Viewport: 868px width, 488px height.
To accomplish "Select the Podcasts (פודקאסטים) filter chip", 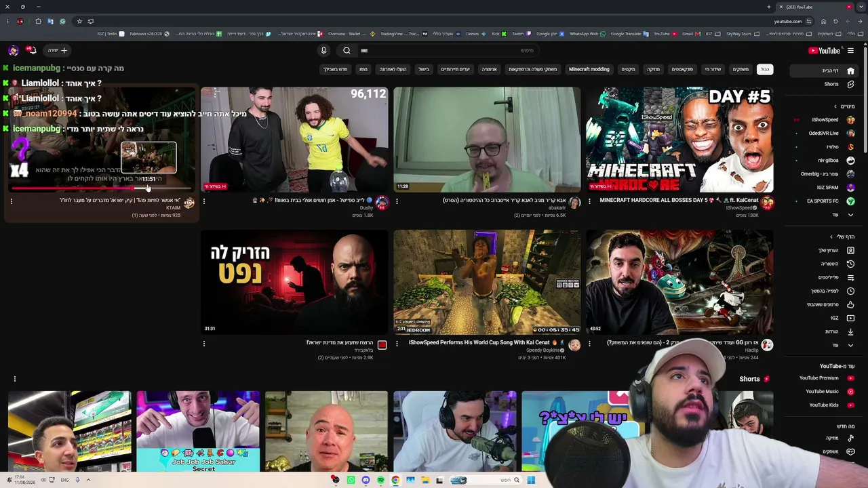I will click(x=682, y=69).
